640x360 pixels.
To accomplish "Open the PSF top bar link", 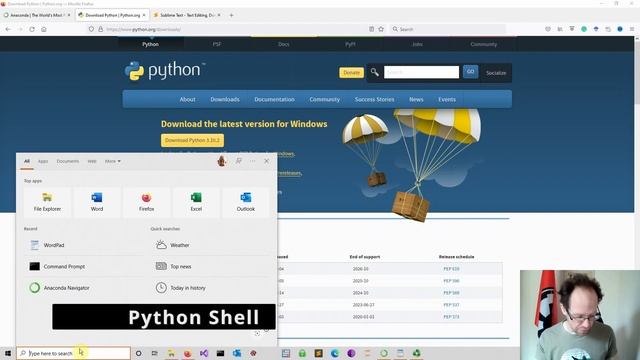I will [217, 44].
